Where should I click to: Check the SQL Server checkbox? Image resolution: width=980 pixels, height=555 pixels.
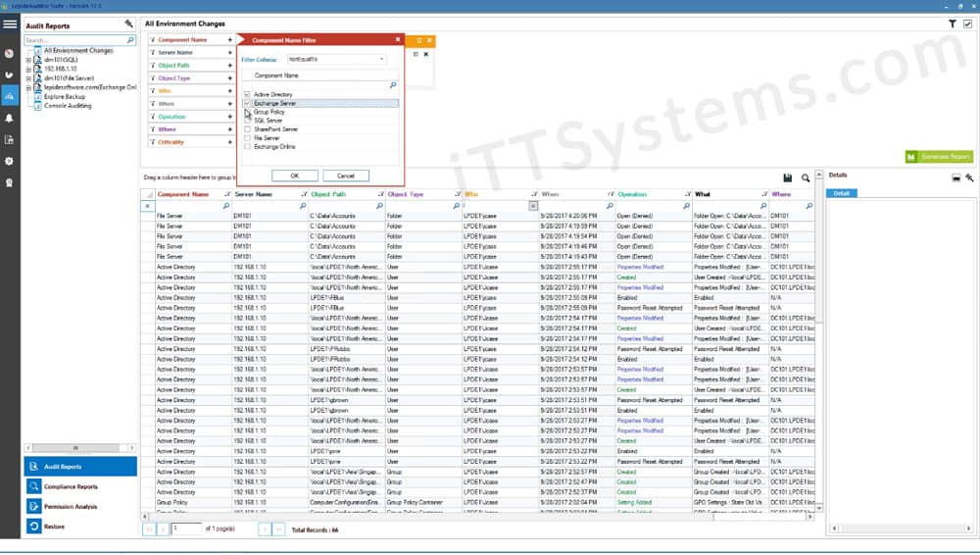[x=248, y=121]
